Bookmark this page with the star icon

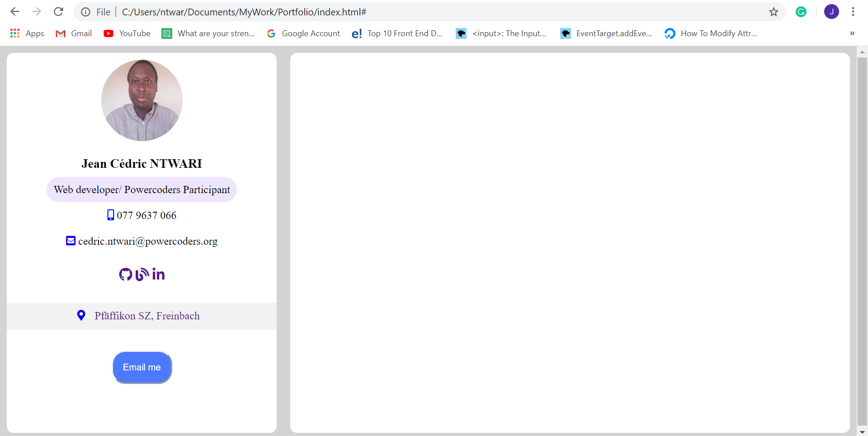tap(774, 12)
